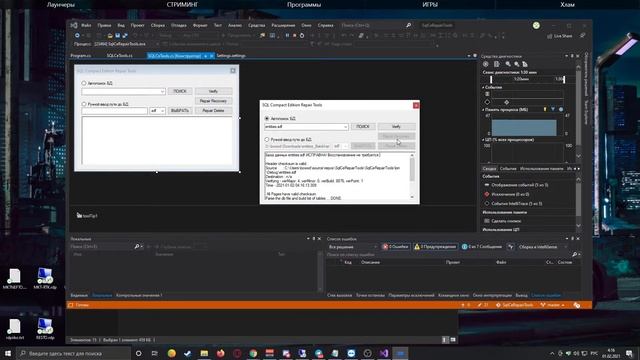Click the diagnostic session timeline ruler
Viewport: 640px width, 360px height.
(x=527, y=79)
